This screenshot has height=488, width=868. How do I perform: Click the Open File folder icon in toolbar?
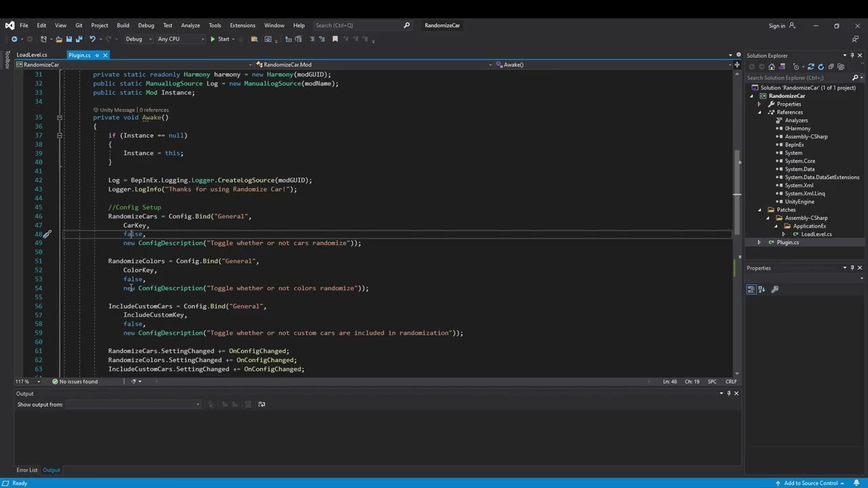coord(59,39)
